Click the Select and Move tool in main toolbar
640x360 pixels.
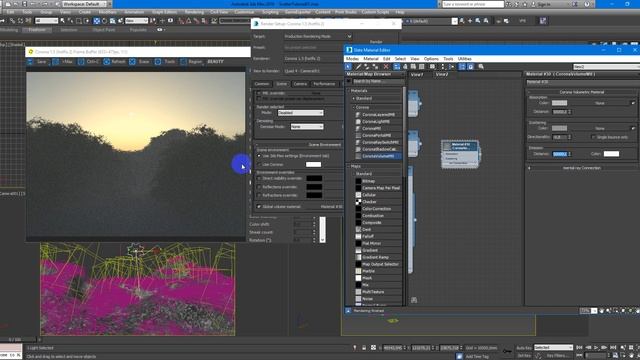pyautogui.click(x=96, y=21)
